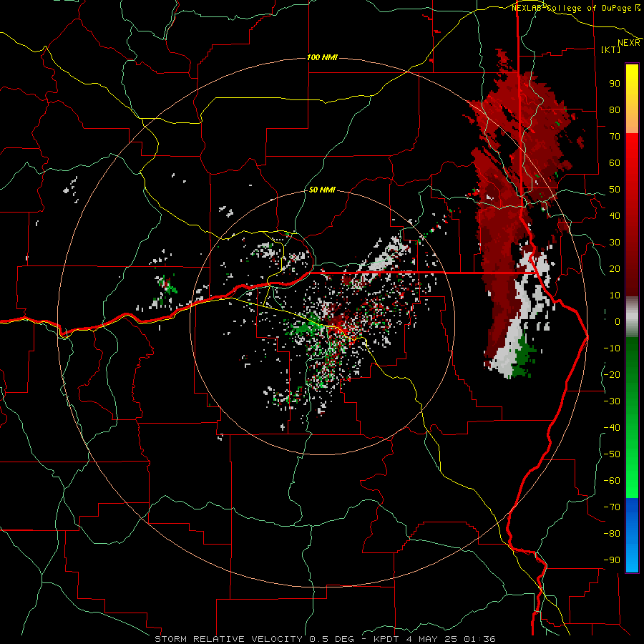Click the KPDT radar site identifier
This screenshot has width=644, height=644.
point(385,639)
